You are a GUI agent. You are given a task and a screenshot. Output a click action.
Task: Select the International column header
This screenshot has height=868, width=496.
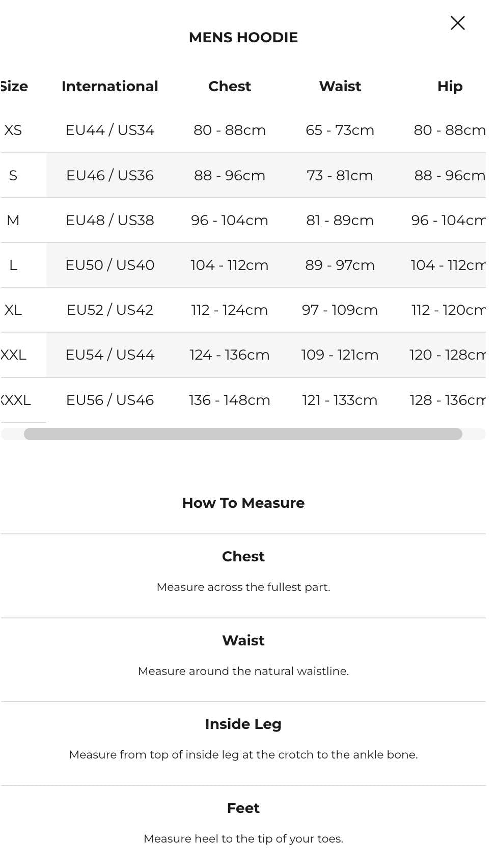tap(109, 86)
